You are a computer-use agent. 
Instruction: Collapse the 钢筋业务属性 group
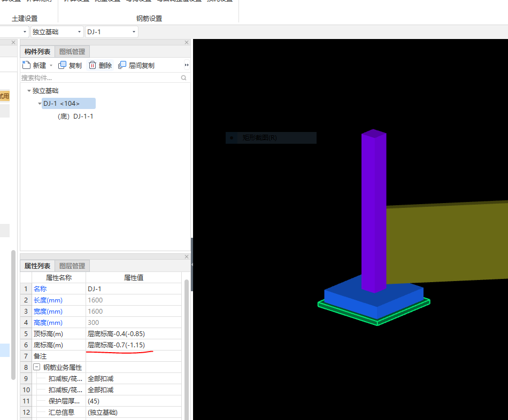[x=36, y=367]
